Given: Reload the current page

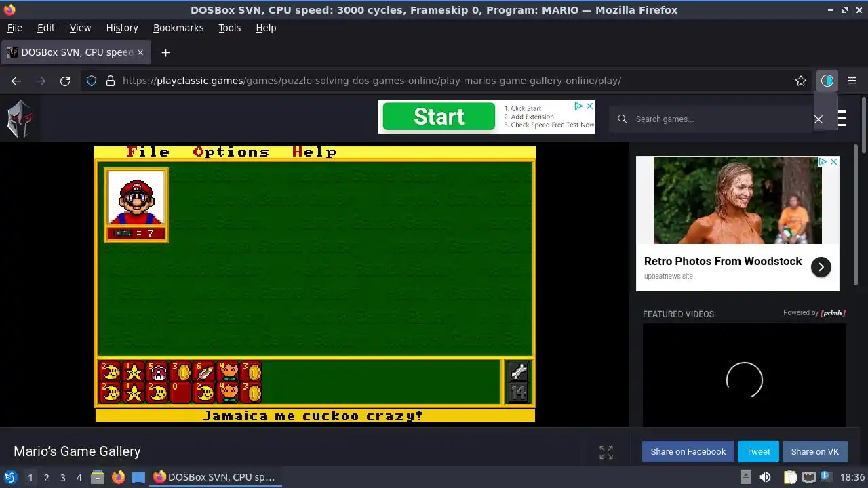Looking at the screenshot, I should coord(65,81).
